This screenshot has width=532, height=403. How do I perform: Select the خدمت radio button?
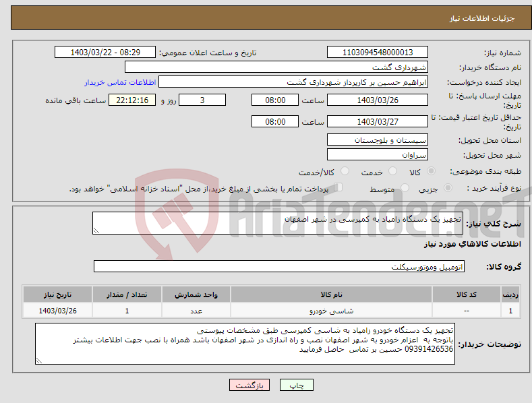point(392,171)
